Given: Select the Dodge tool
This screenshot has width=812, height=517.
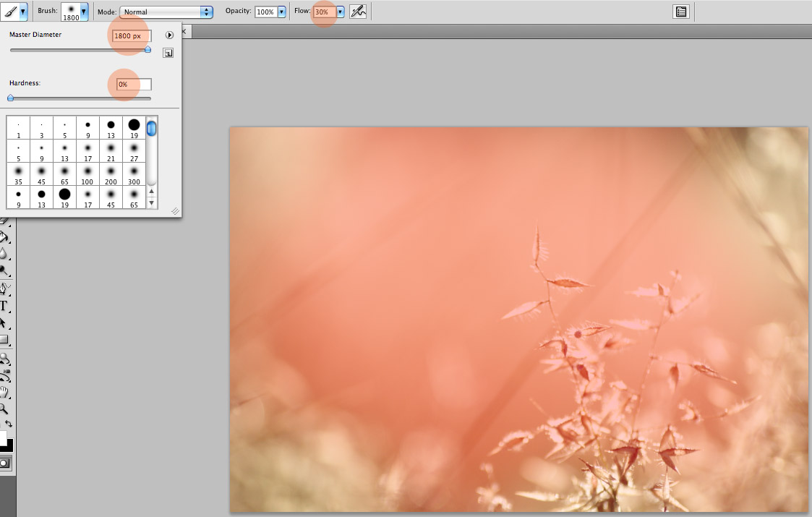Looking at the screenshot, I should (4, 270).
